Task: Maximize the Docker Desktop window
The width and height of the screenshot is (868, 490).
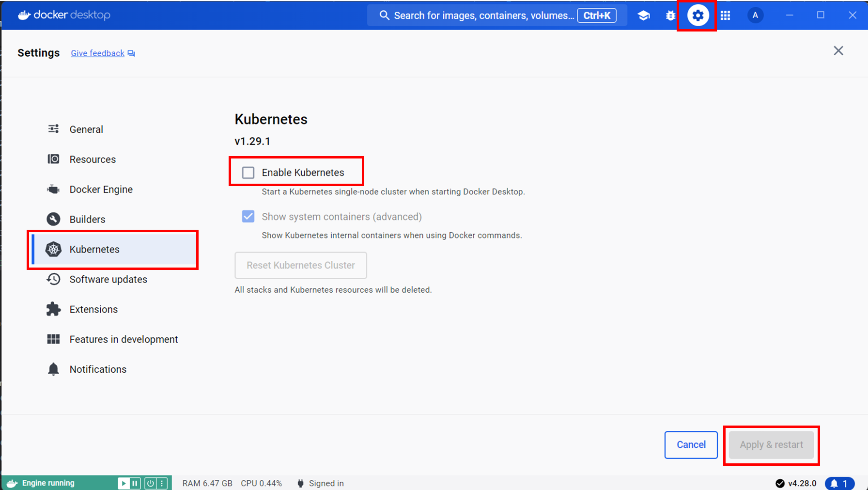Action: (x=821, y=15)
